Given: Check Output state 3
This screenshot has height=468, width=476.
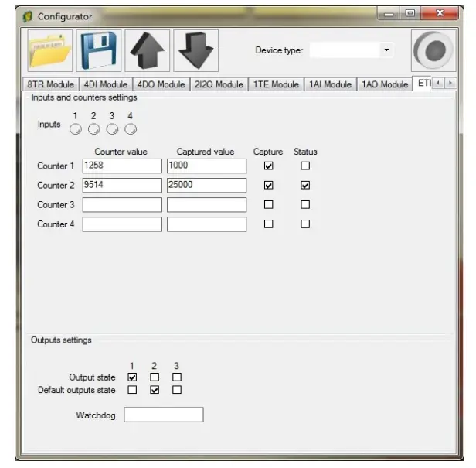Looking at the screenshot, I should pos(177,377).
